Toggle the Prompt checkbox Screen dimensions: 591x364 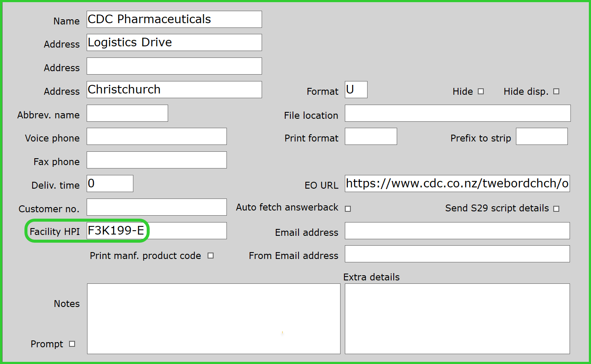click(72, 344)
